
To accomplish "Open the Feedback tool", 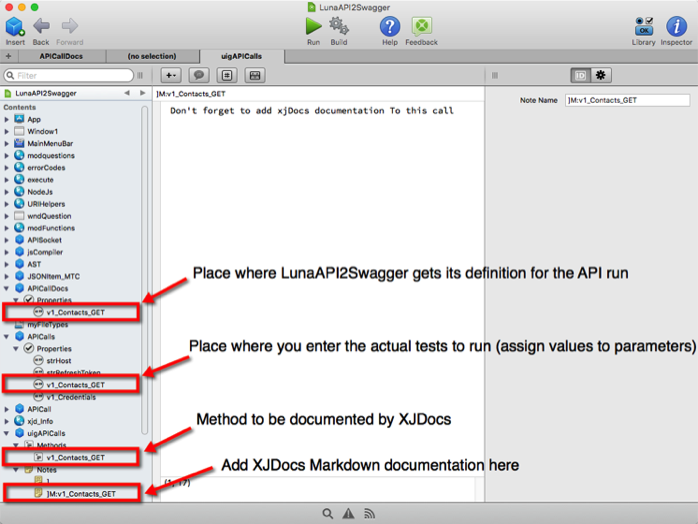I will click(421, 31).
